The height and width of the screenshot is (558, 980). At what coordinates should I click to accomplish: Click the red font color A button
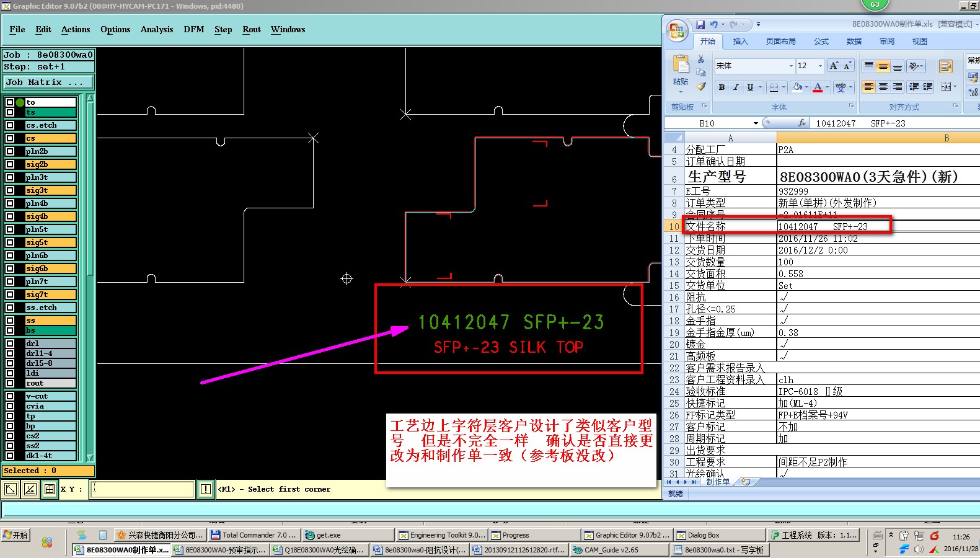818,87
